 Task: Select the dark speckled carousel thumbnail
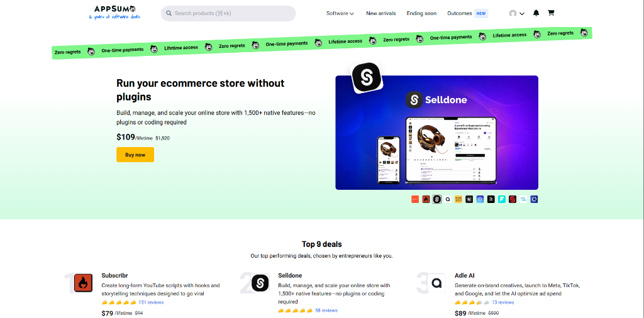[469, 199]
